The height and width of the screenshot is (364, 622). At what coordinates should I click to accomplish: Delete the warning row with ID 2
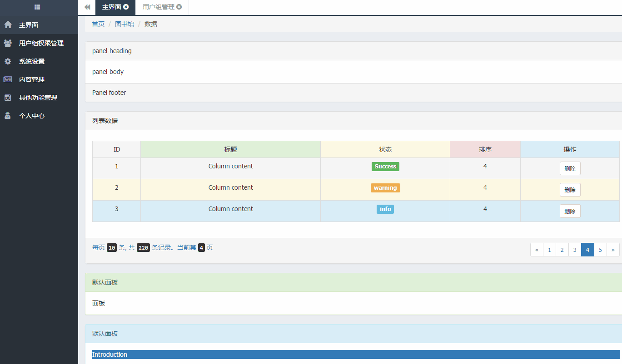tap(570, 190)
